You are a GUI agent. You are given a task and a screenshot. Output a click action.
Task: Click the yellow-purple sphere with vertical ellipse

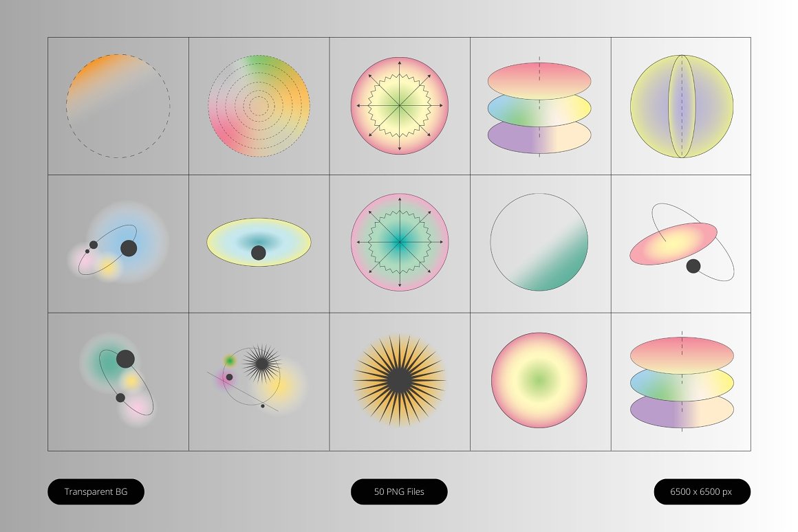point(681,107)
